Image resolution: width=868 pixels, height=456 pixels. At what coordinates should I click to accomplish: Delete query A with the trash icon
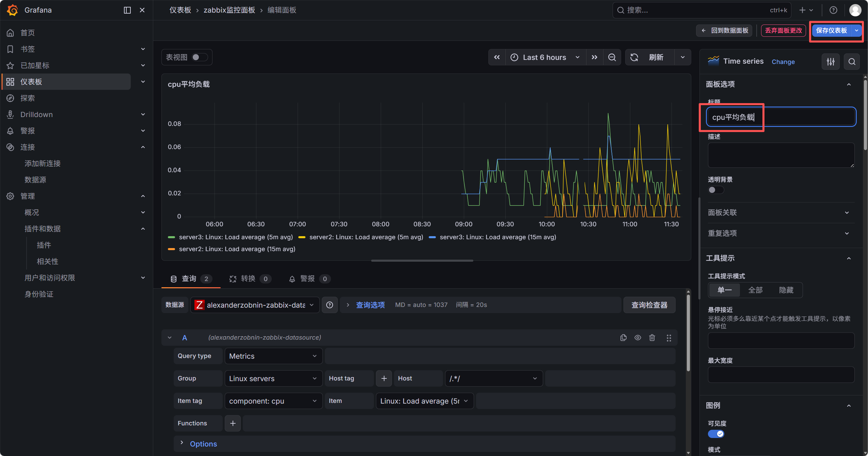[x=652, y=338]
